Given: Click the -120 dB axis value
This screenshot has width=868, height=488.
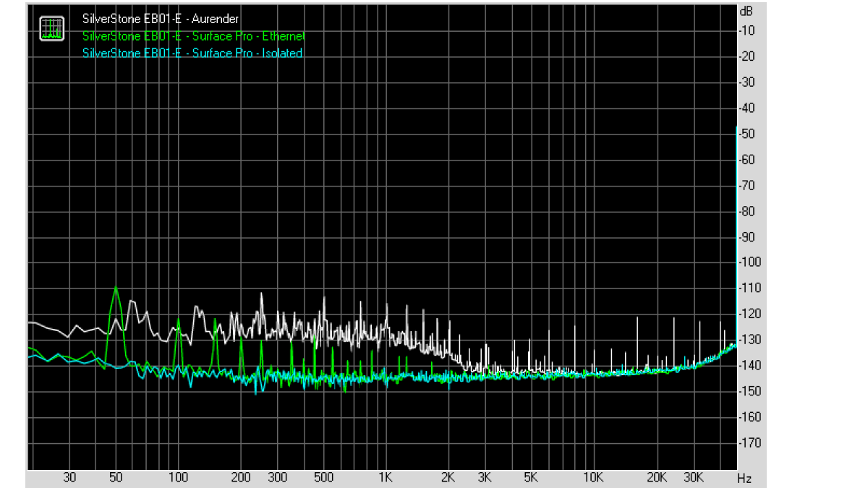Looking at the screenshot, I should pyautogui.click(x=749, y=314).
